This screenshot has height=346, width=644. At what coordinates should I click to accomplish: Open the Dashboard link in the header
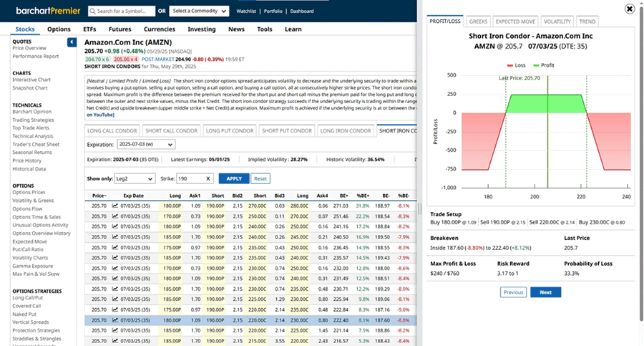pyautogui.click(x=302, y=11)
